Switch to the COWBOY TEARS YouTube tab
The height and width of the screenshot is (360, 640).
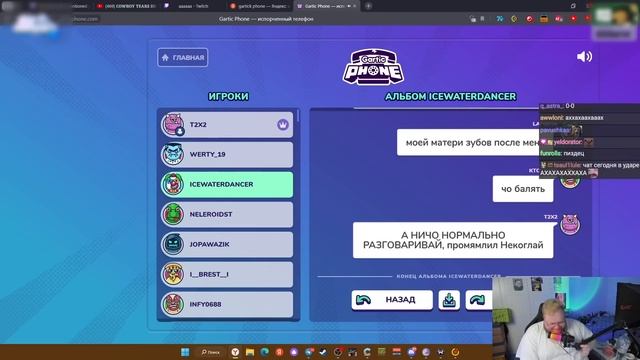point(127,6)
